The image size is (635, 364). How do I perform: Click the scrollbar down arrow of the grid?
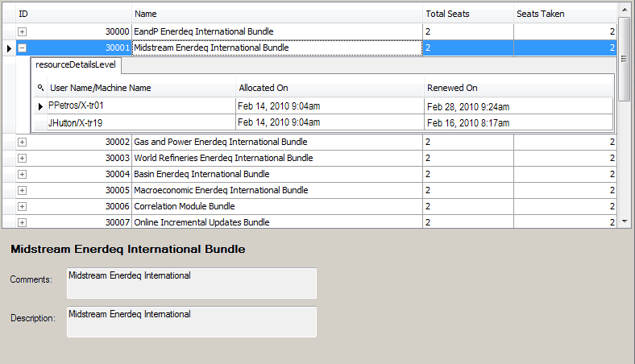[x=624, y=221]
